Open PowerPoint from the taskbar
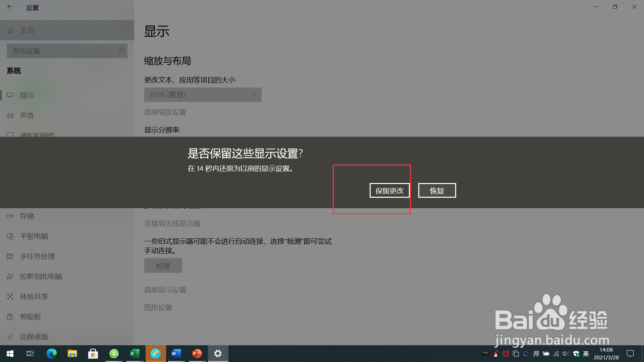 197,354
